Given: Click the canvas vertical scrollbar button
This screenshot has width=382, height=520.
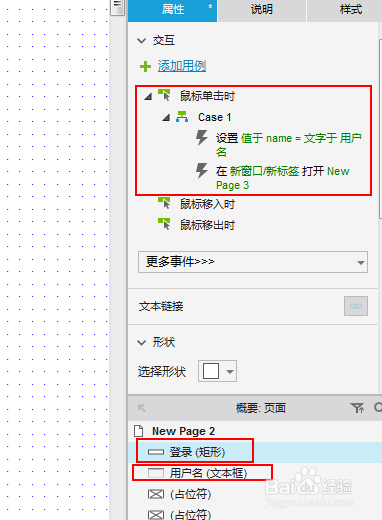Looking at the screenshot, I should pyautogui.click(x=117, y=7).
